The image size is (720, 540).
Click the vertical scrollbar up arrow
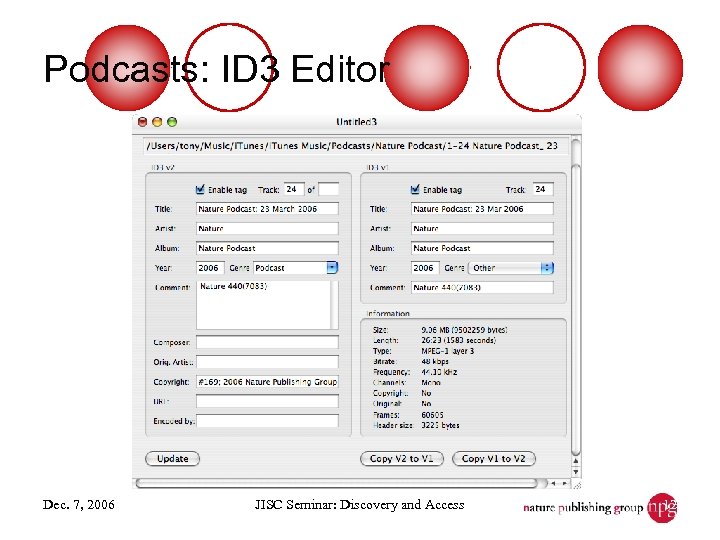click(576, 461)
